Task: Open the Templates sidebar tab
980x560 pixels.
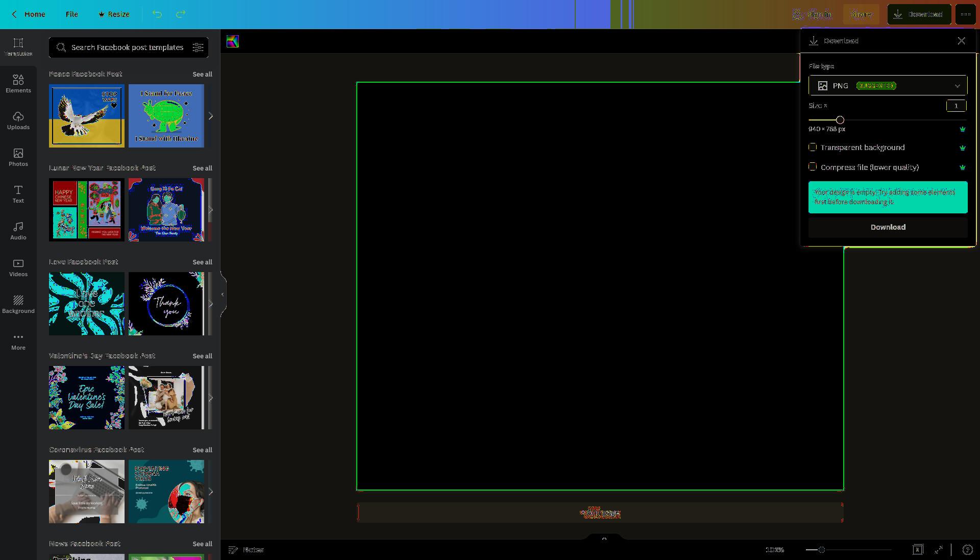Action: point(18,47)
